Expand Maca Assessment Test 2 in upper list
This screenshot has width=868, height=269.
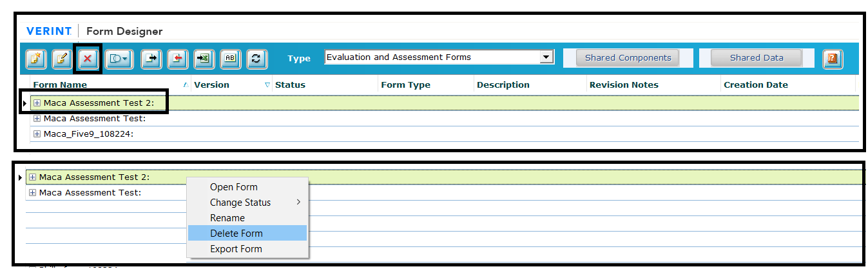(37, 103)
